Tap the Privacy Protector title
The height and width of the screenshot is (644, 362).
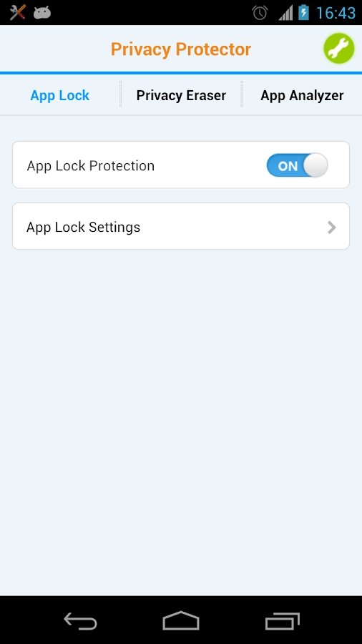pos(181,49)
